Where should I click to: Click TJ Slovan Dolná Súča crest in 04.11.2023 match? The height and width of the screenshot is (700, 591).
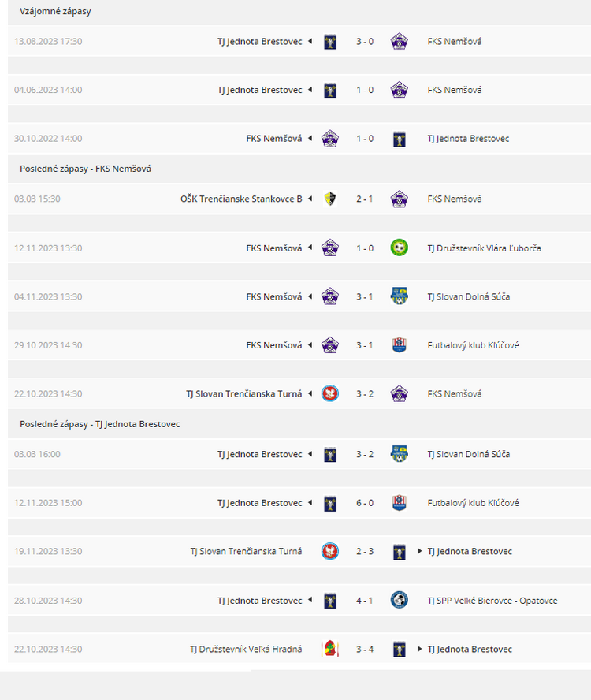click(x=399, y=296)
